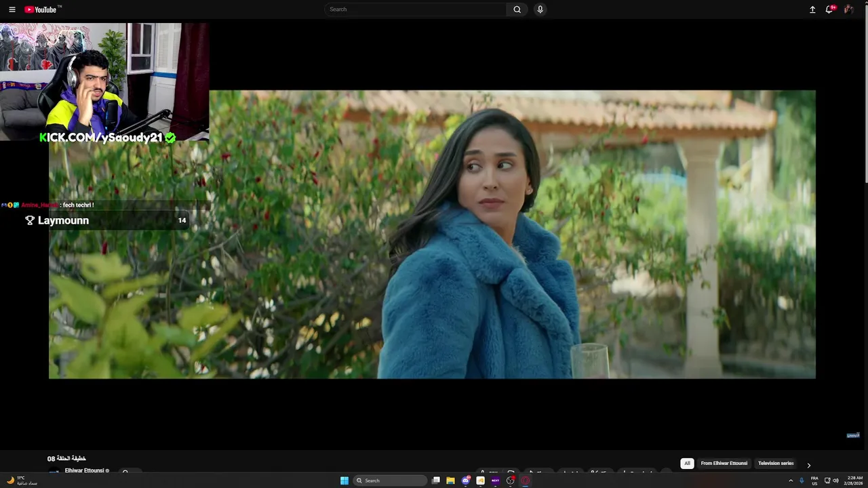Open the account avatar menu
This screenshot has height=488, width=868.
(x=848, y=9)
